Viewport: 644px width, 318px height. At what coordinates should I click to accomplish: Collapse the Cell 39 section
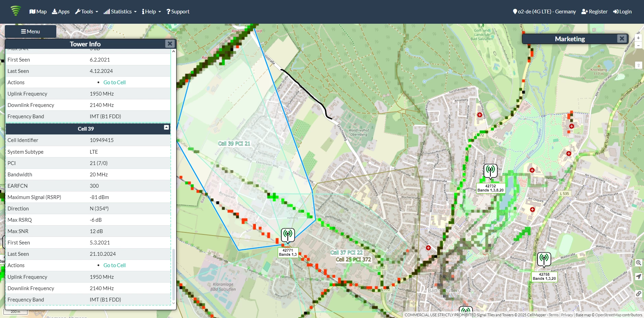[x=167, y=128]
